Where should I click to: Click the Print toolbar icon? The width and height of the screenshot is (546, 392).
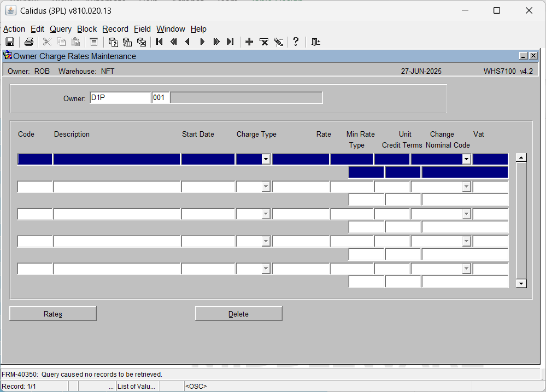point(29,42)
